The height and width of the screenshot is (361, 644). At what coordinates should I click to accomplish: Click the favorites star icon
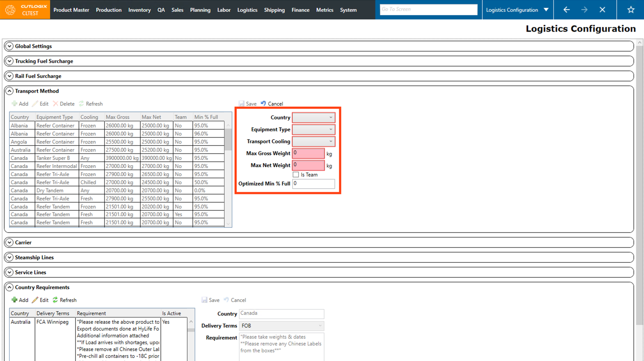point(630,9)
